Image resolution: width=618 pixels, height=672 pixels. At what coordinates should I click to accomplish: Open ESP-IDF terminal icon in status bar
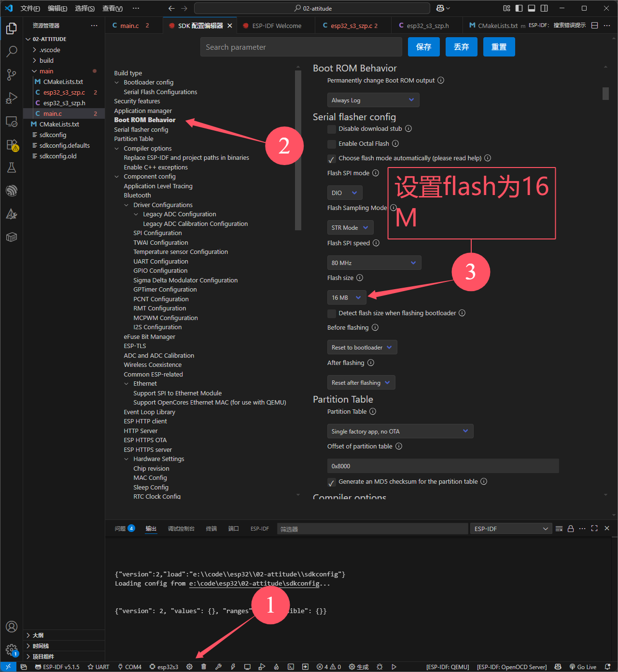click(291, 667)
